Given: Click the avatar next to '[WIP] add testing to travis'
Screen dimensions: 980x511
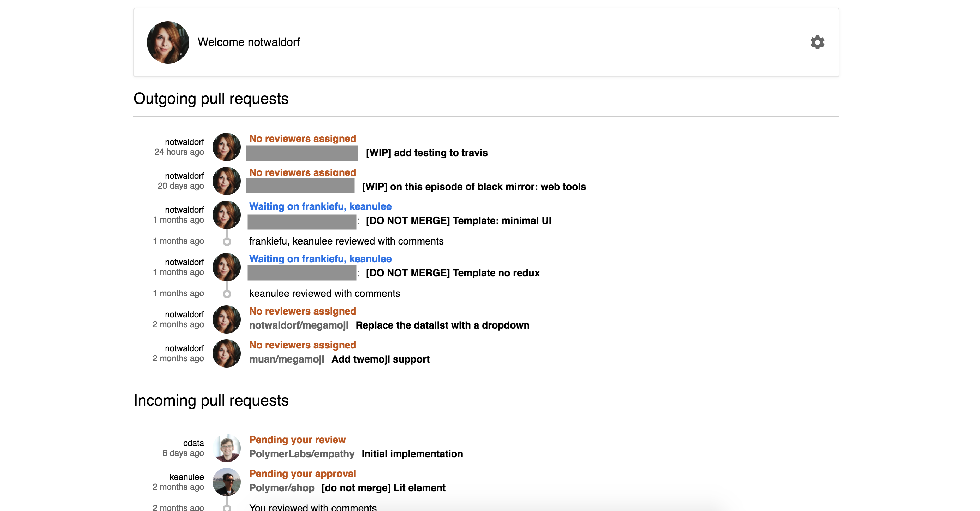Looking at the screenshot, I should point(226,148).
